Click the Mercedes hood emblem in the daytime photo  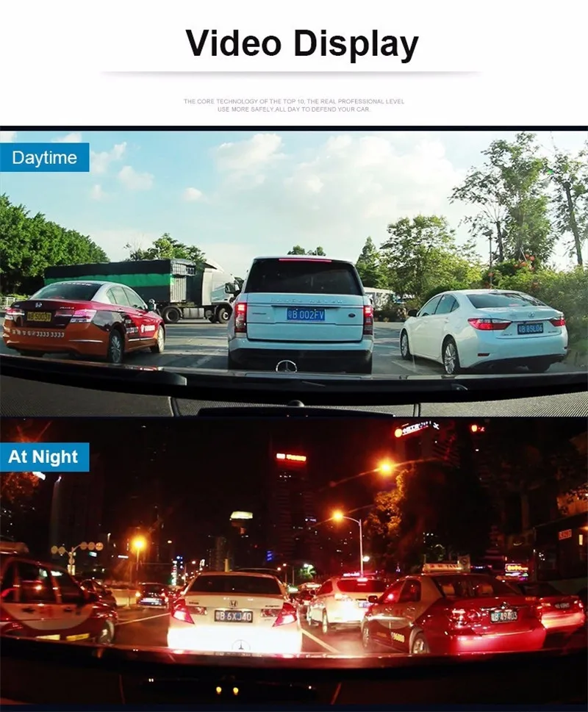tap(286, 366)
